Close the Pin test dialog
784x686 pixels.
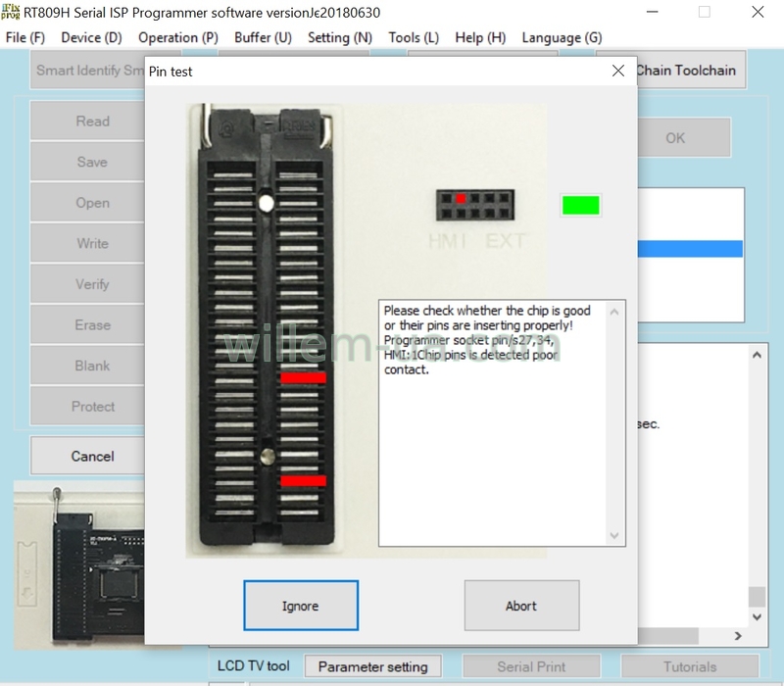(x=618, y=71)
